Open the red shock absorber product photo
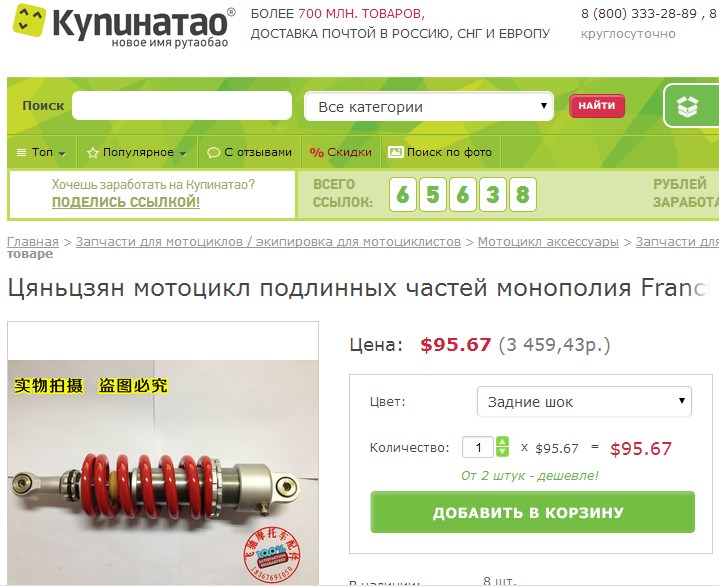719x586 pixels. click(163, 472)
